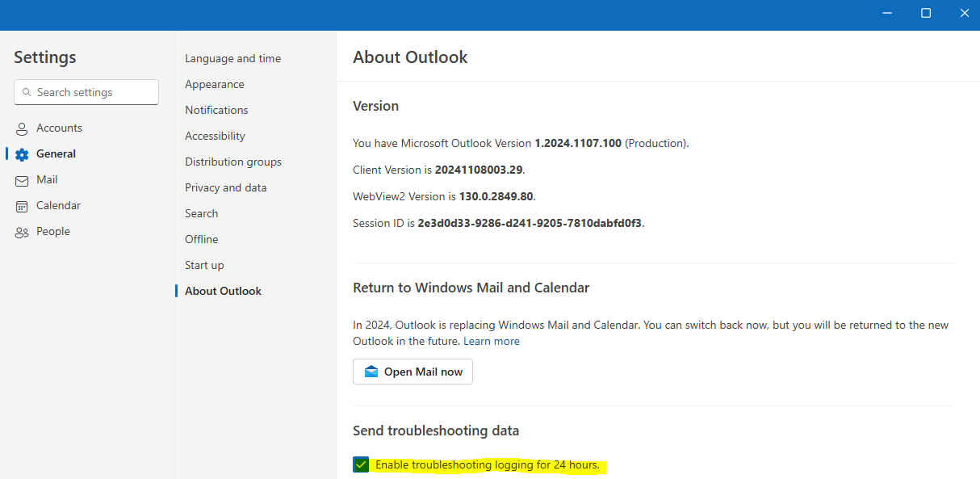980x479 pixels.
Task: Click the Settings title text
Action: [x=45, y=57]
